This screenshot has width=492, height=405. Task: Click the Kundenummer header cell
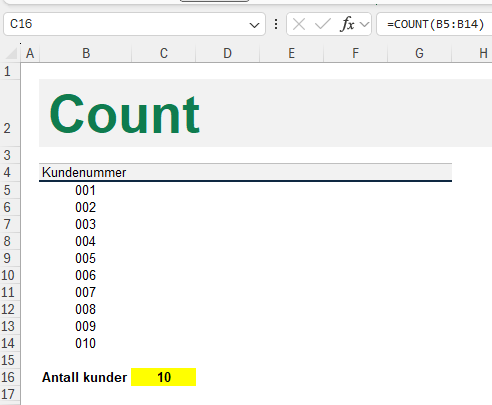pos(86,172)
